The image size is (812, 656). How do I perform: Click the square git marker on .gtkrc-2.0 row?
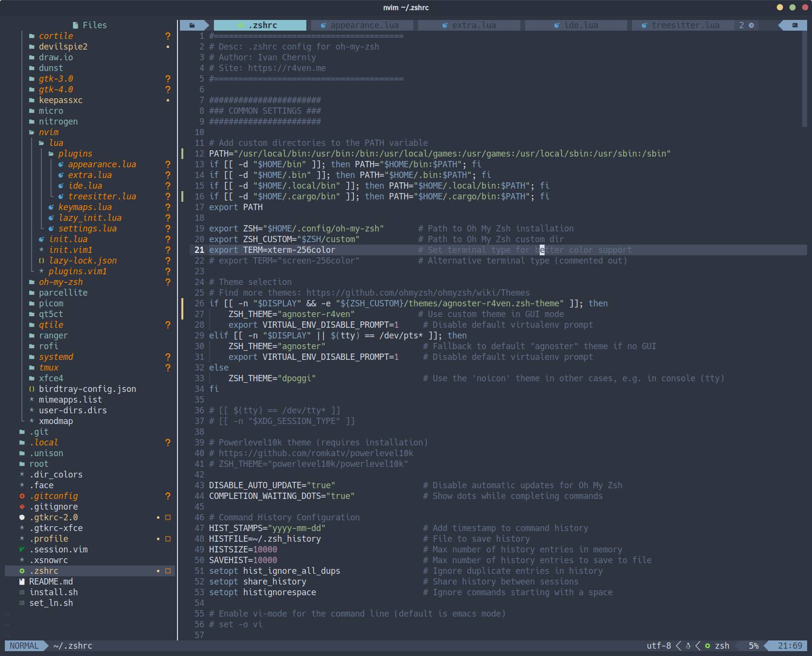point(168,517)
